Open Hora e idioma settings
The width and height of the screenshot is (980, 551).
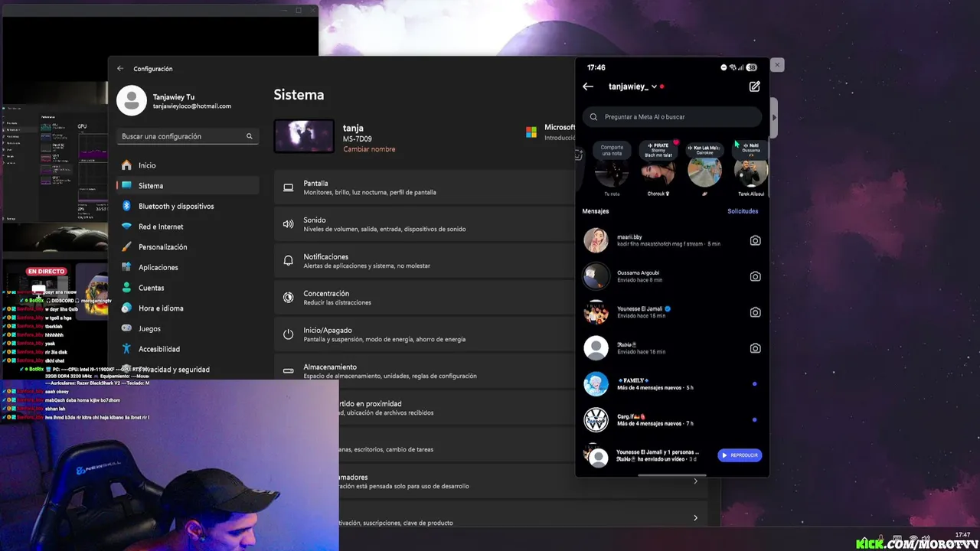coord(188,308)
